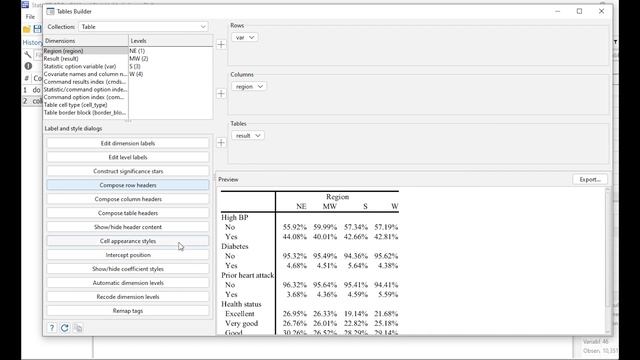
Task: Select Statistic/command option index dimension
Action: 85,89
